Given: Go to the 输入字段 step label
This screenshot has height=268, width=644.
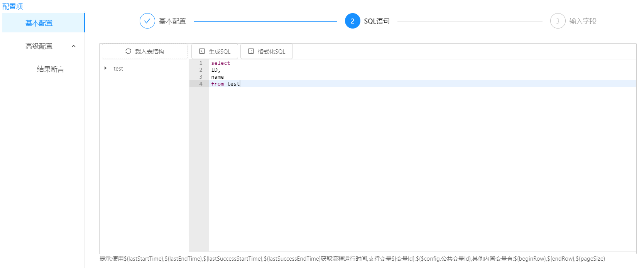Looking at the screenshot, I should pos(583,21).
